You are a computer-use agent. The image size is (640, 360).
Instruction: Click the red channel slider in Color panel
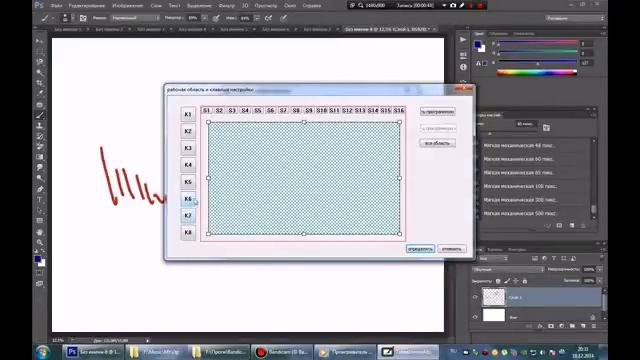click(x=538, y=42)
